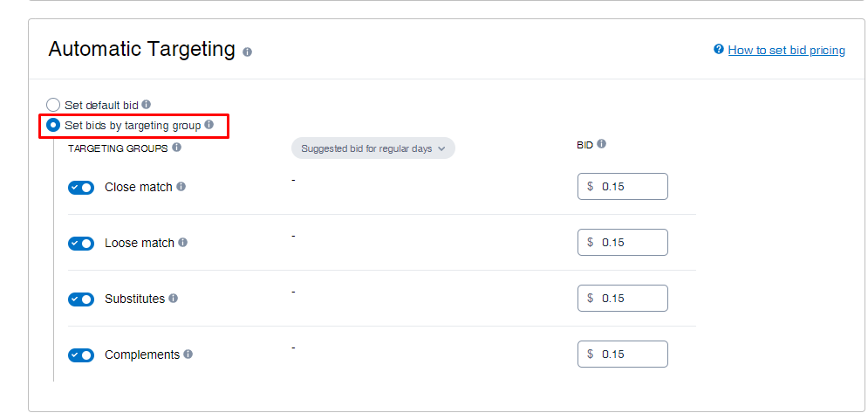Click info icon beside Substitutes

click(174, 299)
